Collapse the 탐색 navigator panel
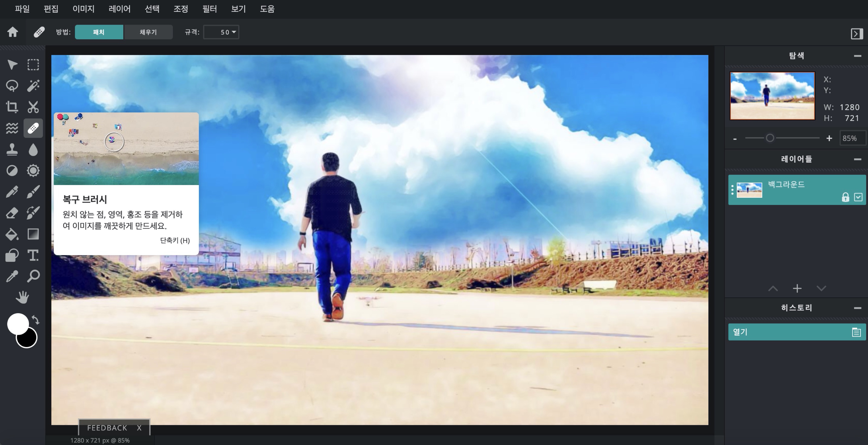The image size is (868, 445). tap(858, 56)
